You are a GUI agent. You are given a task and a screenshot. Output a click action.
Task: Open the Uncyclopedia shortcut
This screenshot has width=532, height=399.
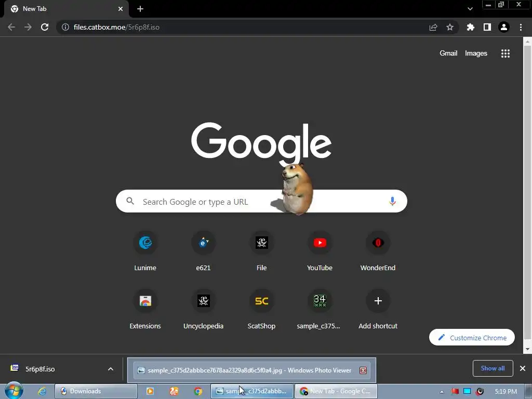click(203, 310)
